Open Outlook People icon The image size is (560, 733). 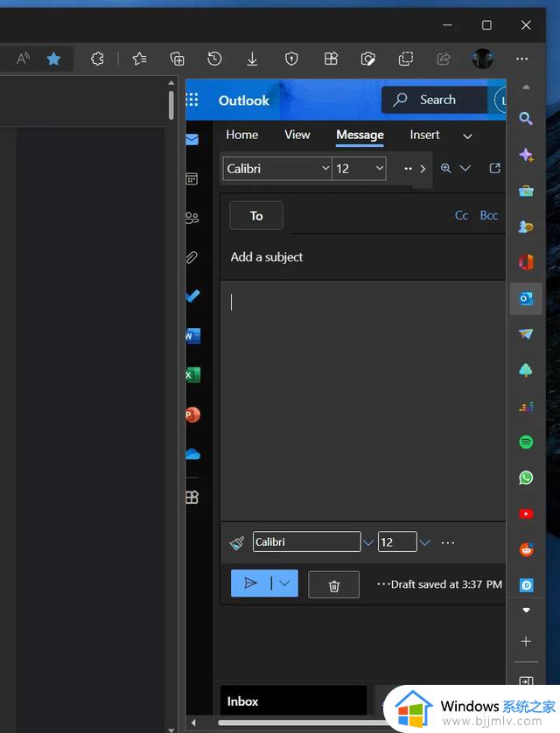[x=192, y=218]
